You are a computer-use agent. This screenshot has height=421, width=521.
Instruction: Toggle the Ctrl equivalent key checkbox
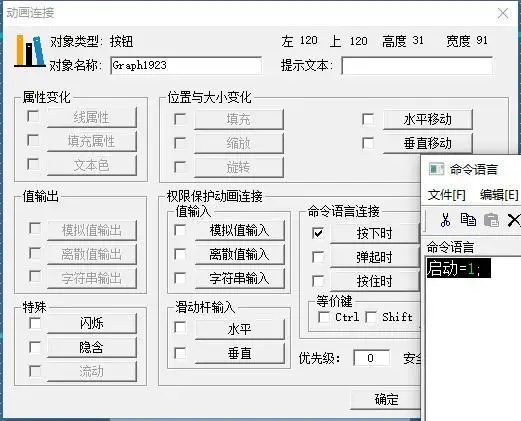tap(324, 317)
